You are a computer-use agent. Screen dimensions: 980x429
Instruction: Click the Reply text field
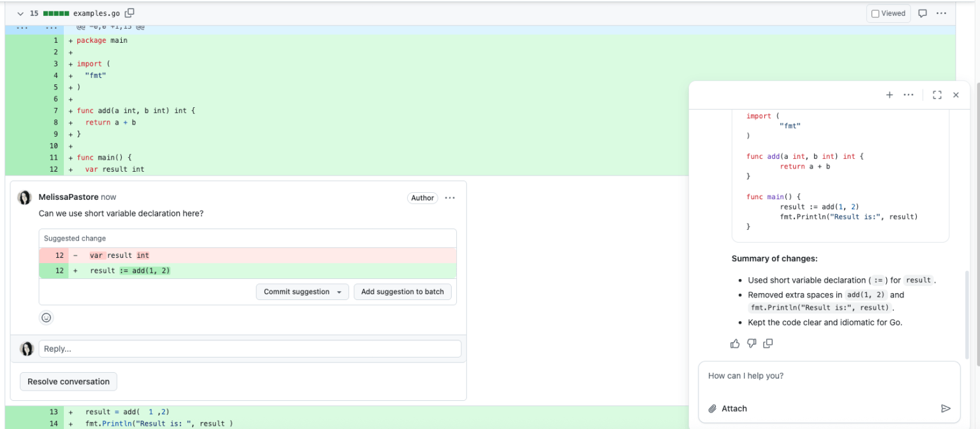click(x=249, y=349)
